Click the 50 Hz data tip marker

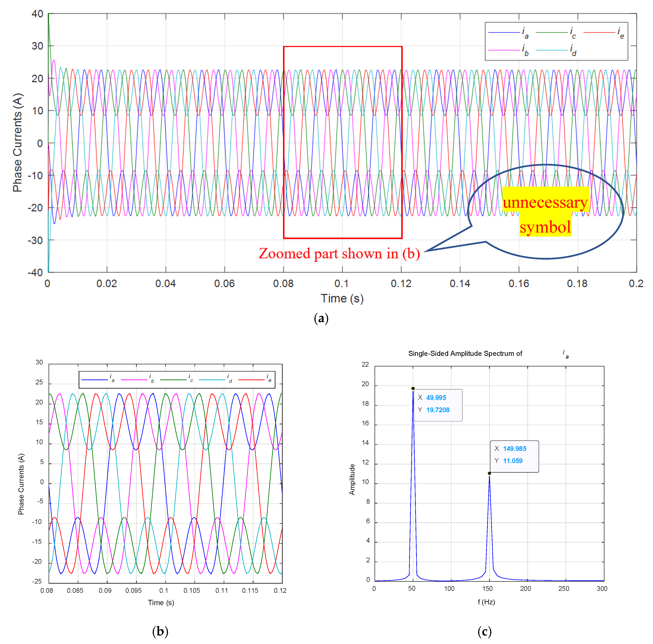point(413,388)
